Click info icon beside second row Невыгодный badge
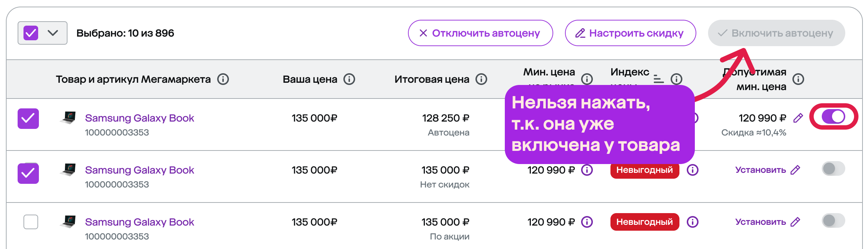Screen dimensions: 868x249 (x=693, y=170)
